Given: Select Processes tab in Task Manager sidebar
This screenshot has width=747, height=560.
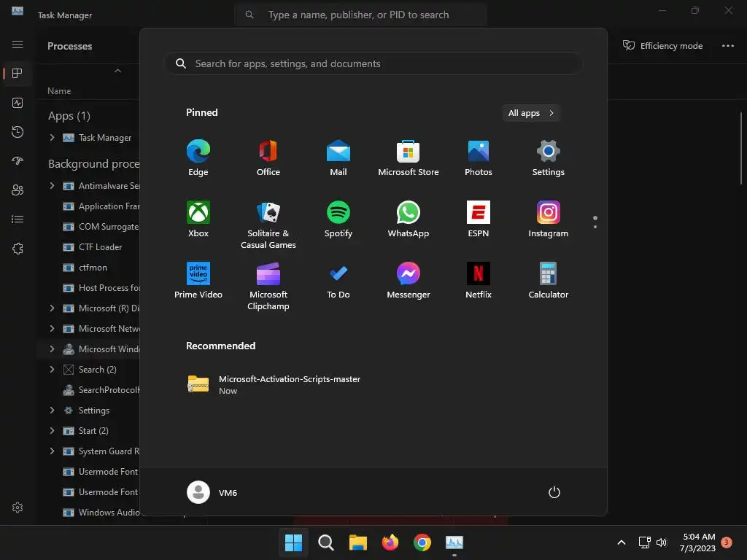Looking at the screenshot, I should [x=18, y=74].
